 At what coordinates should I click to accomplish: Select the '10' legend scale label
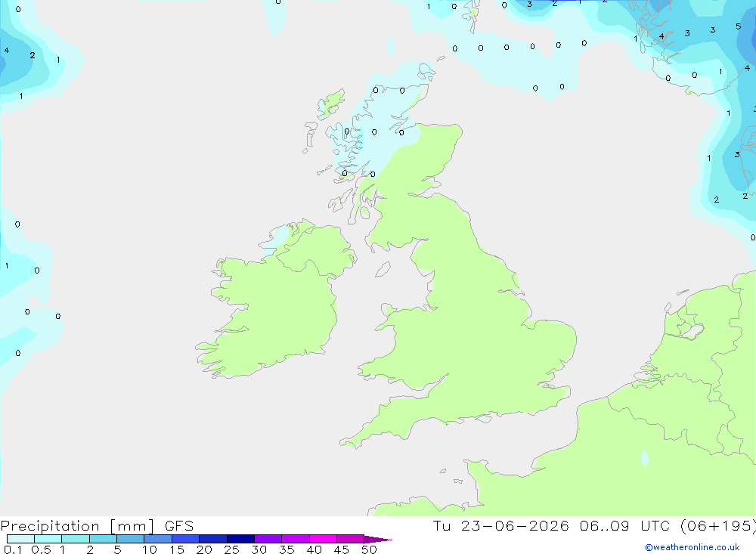tap(150, 549)
